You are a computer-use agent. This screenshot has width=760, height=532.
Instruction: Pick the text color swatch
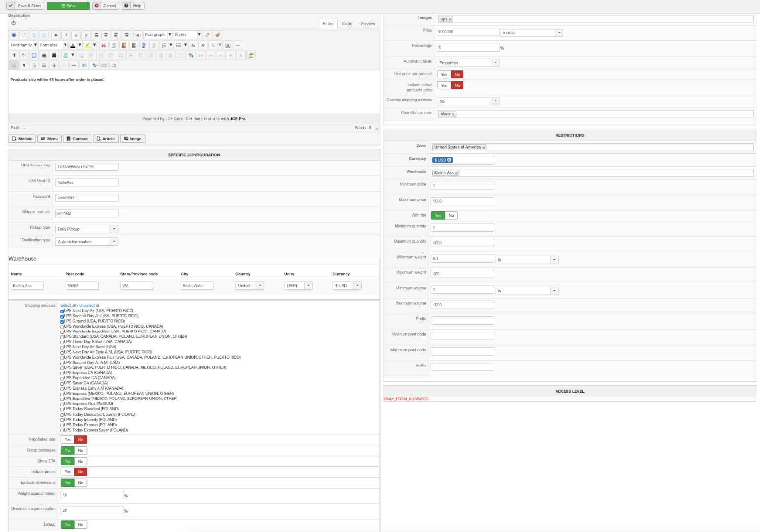click(73, 45)
